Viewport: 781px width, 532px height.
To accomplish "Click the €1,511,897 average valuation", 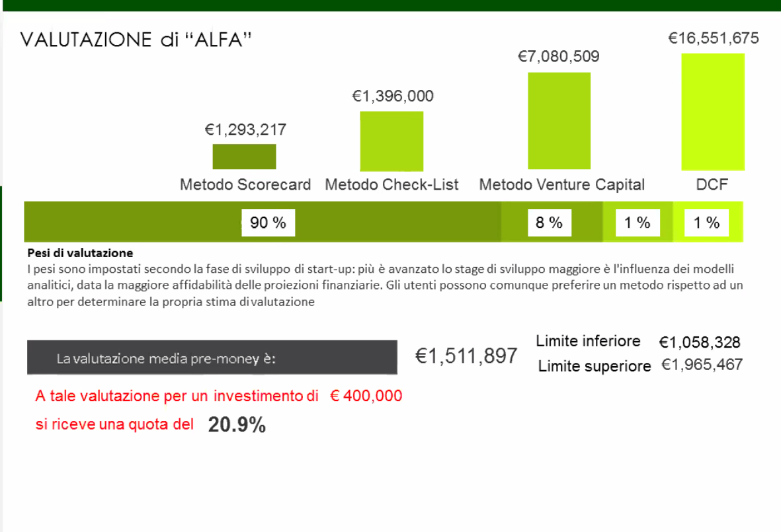I will point(466,356).
